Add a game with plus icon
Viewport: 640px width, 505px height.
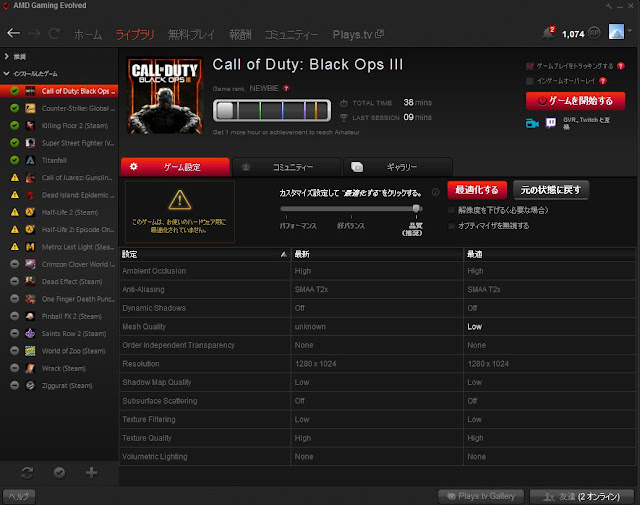point(91,473)
